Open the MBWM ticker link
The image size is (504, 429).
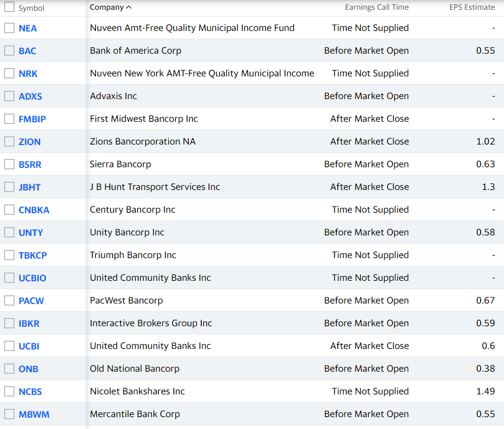[x=34, y=414]
